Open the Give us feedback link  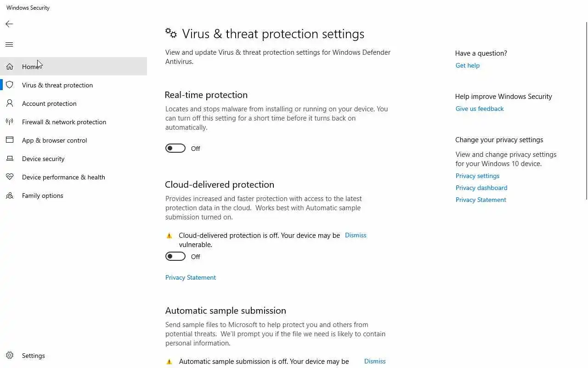480,109
